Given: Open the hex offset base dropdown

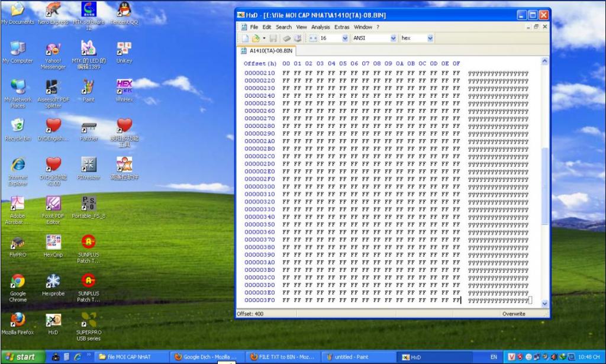Looking at the screenshot, I should click(x=430, y=38).
